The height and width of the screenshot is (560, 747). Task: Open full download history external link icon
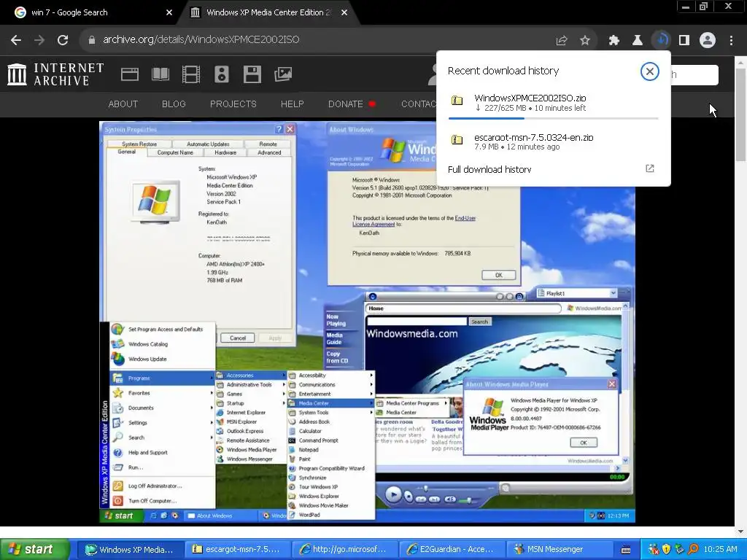650,168
